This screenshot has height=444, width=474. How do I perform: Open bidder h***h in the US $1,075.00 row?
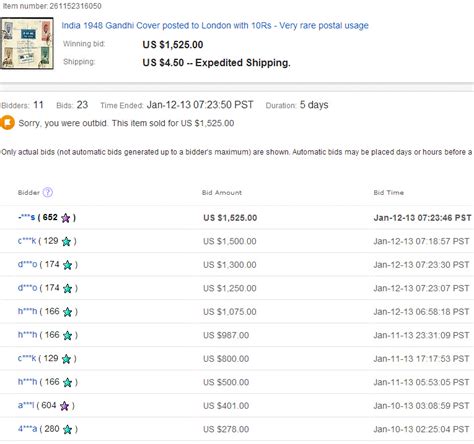27,312
